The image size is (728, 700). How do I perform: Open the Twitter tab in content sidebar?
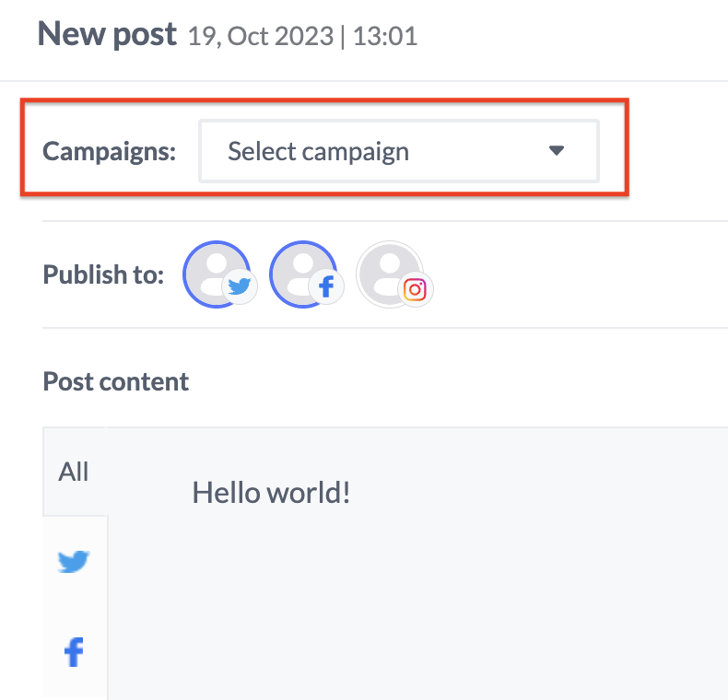coord(74,561)
